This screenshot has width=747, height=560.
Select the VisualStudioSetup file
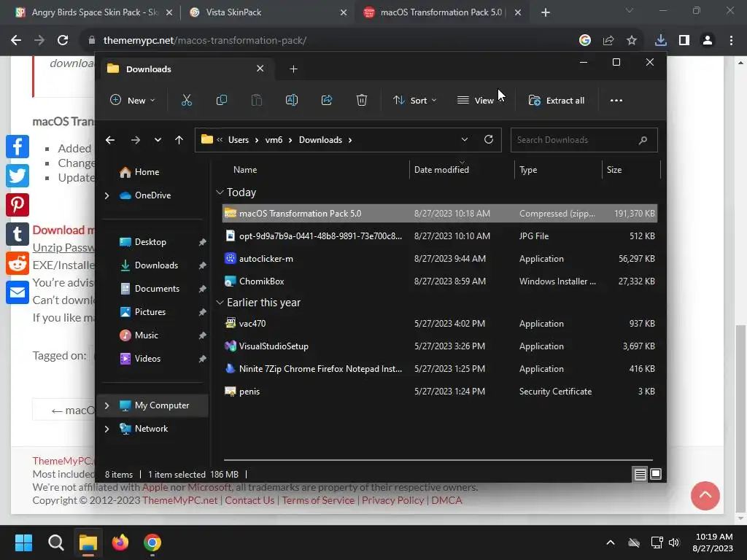pos(440,346)
